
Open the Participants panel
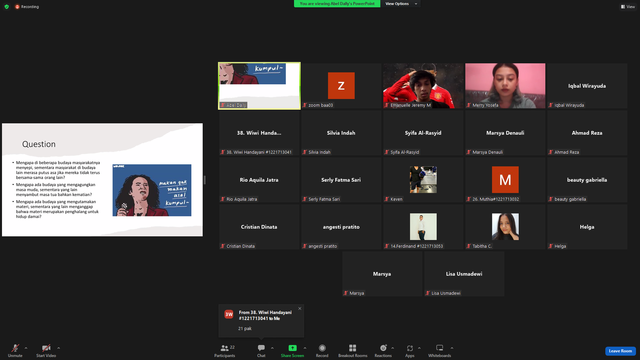pyautogui.click(x=225, y=350)
